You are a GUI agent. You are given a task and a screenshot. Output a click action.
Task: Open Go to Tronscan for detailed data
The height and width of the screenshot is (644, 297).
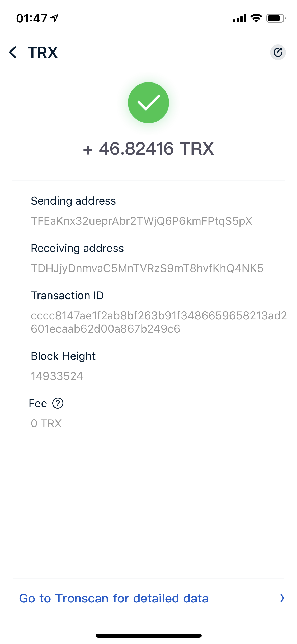point(114,598)
